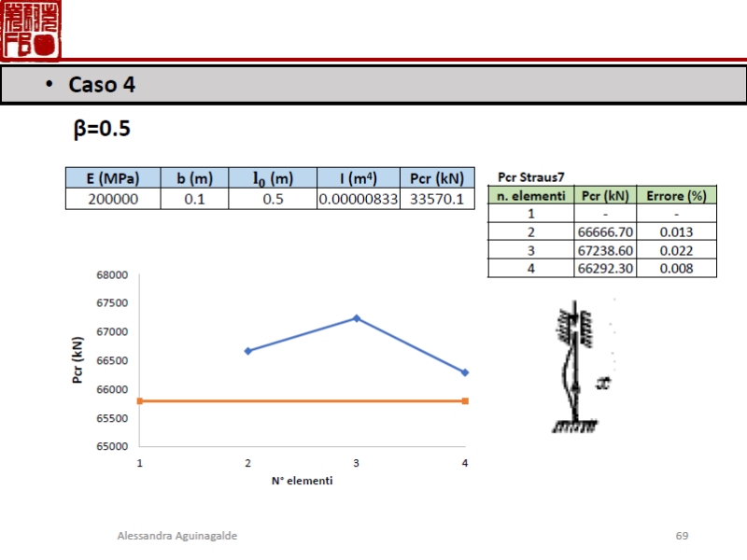747x560 pixels.
Task: Click the blue data point at 2 elementi
Action: (247, 351)
